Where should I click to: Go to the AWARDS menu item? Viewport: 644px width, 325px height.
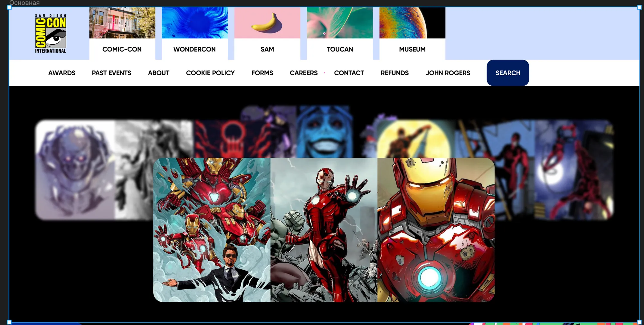62,73
